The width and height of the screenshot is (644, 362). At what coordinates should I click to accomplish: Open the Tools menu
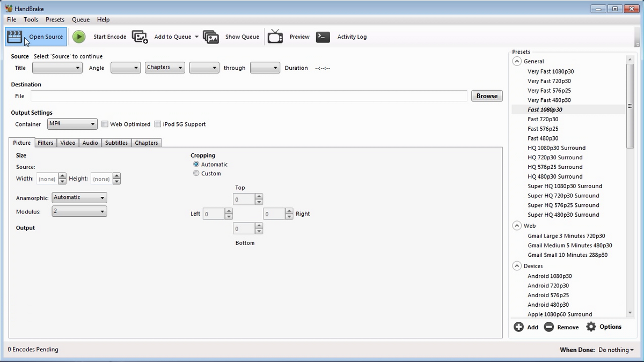pyautogui.click(x=31, y=19)
